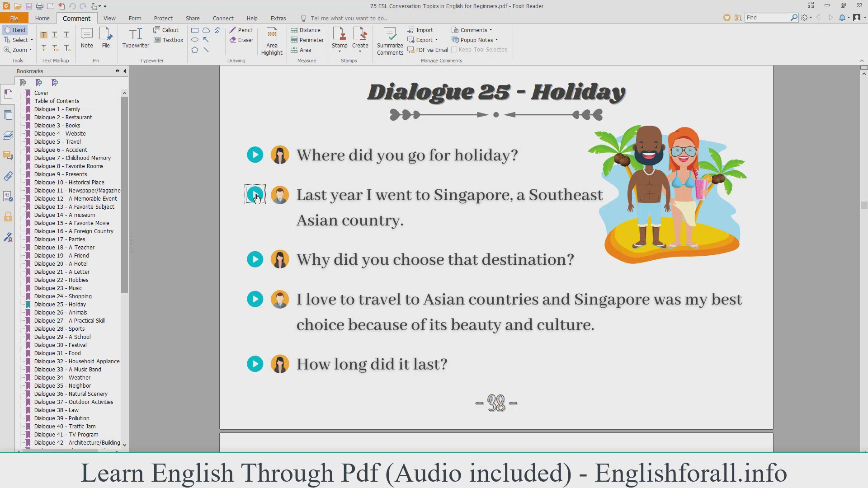Click the Find search field
This screenshot has height=488, width=868.
pyautogui.click(x=767, y=18)
